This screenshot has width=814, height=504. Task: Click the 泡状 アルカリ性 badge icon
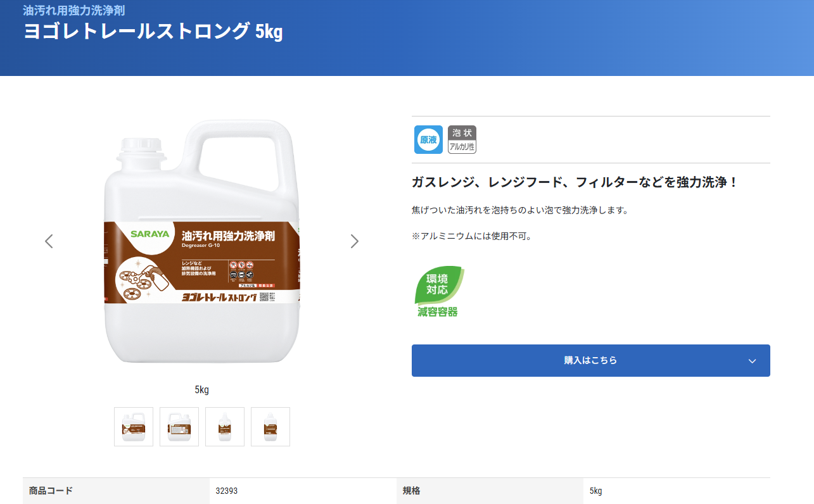coord(462,139)
